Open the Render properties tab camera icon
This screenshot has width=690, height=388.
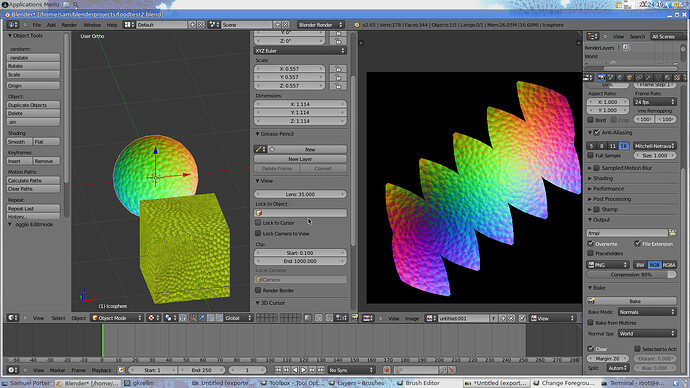(602, 77)
